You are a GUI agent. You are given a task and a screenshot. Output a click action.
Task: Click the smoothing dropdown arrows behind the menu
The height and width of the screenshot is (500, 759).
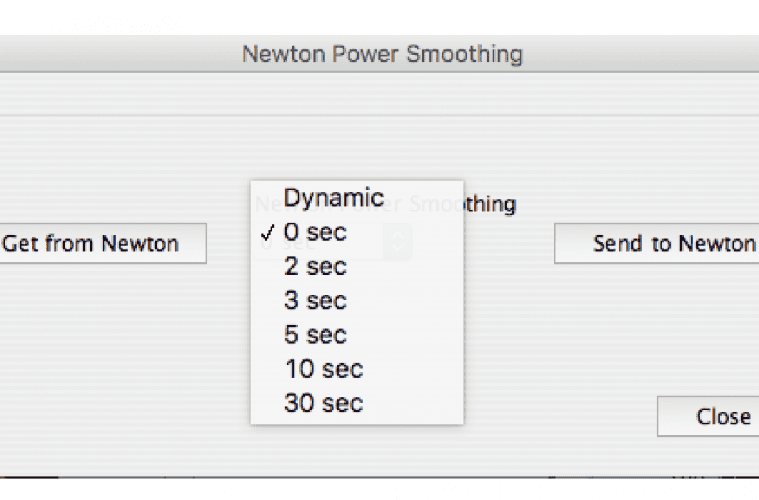398,243
